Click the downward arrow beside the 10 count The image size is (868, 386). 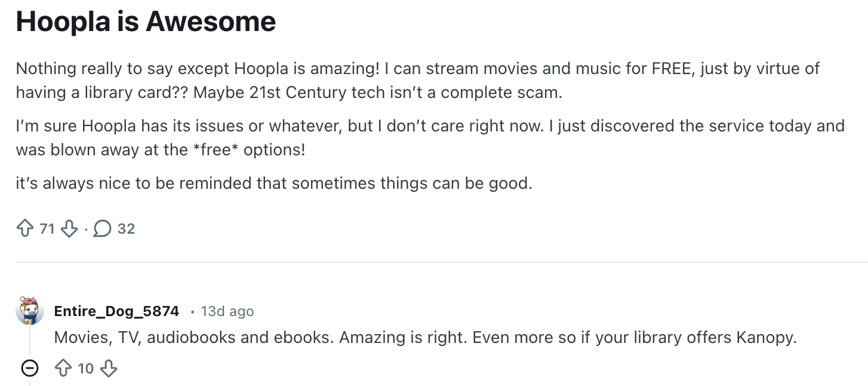109,369
